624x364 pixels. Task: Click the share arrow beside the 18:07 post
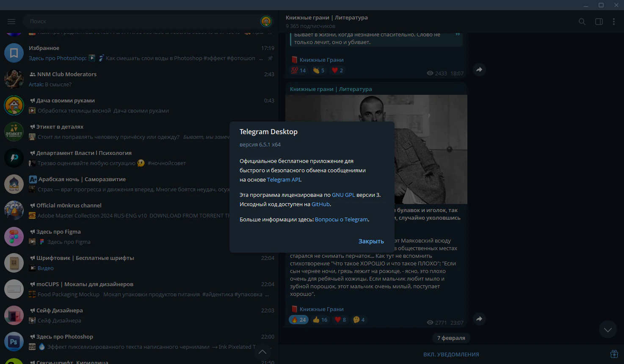coord(479,70)
